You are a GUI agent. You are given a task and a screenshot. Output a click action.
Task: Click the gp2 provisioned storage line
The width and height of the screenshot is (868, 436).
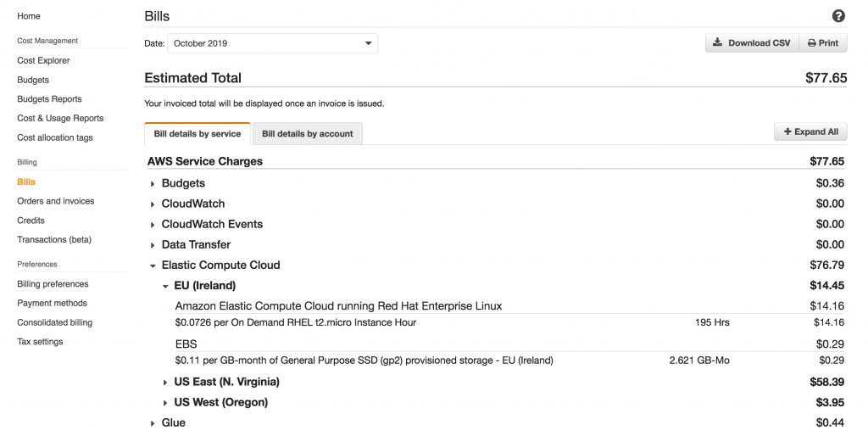click(x=364, y=361)
